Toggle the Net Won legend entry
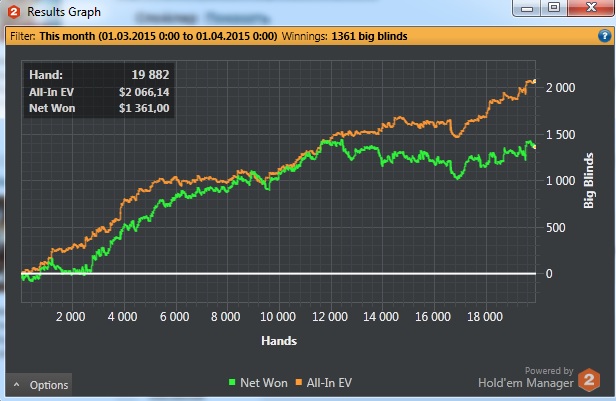The height and width of the screenshot is (401, 616). click(258, 383)
